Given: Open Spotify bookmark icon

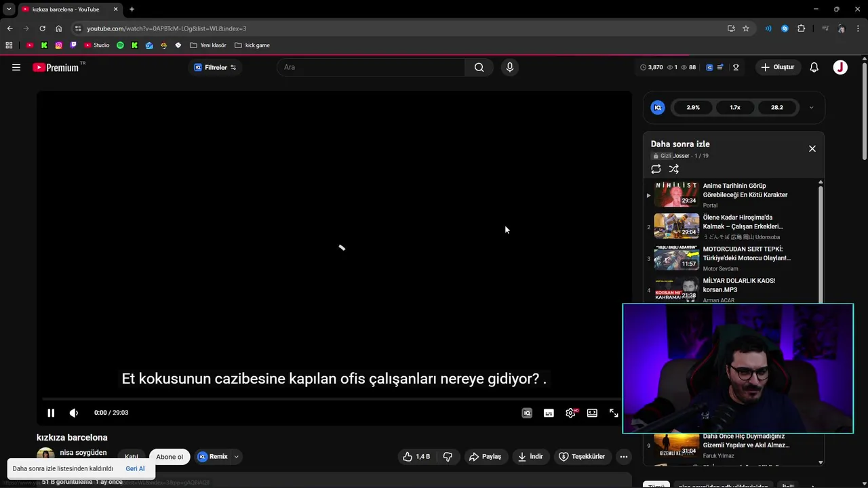Looking at the screenshot, I should (x=120, y=45).
